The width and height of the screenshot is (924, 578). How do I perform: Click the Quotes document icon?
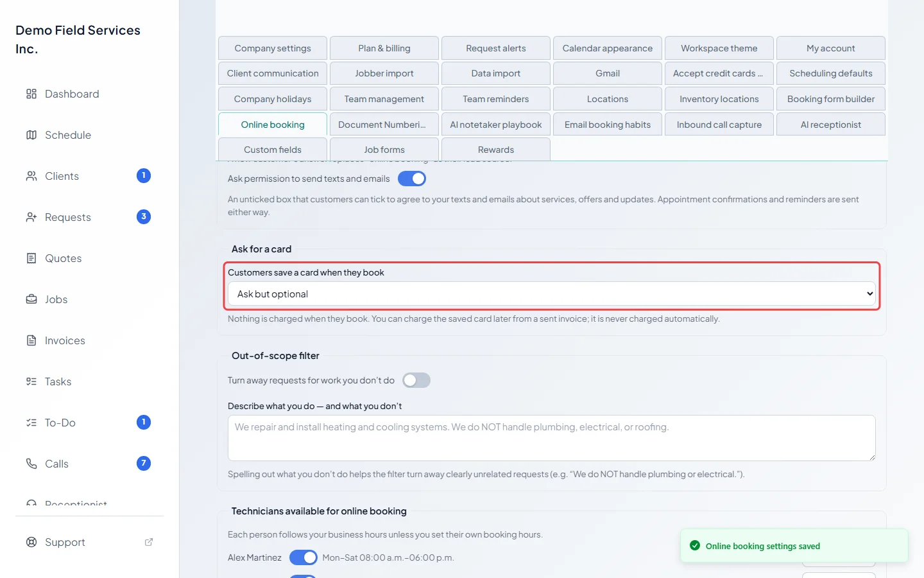point(31,258)
